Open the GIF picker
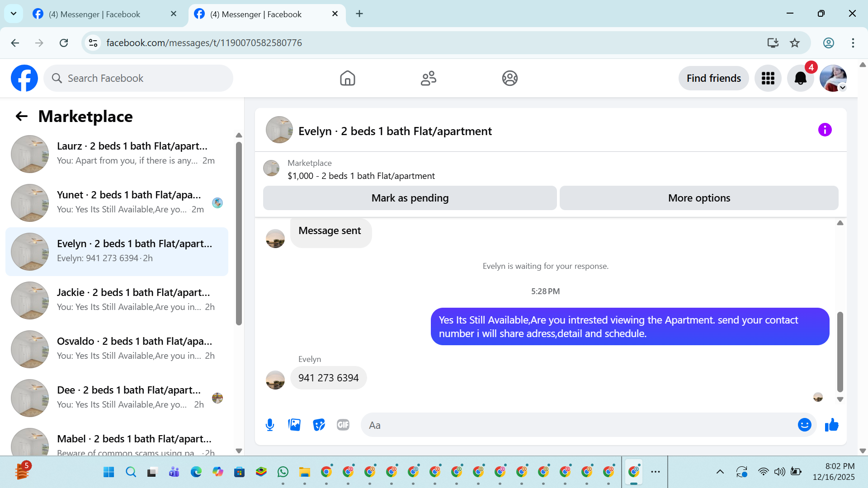The width and height of the screenshot is (868, 488). click(x=343, y=425)
